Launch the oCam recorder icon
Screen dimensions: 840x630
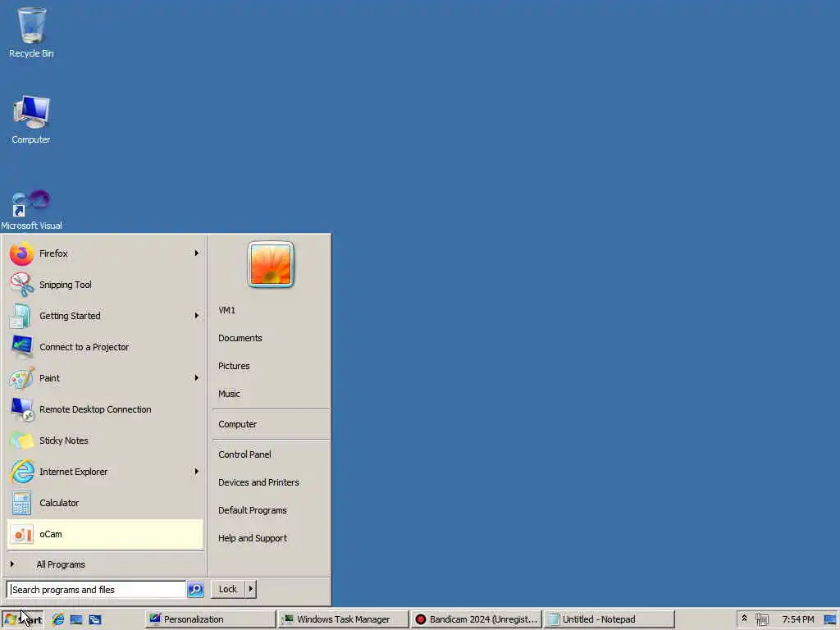point(21,534)
